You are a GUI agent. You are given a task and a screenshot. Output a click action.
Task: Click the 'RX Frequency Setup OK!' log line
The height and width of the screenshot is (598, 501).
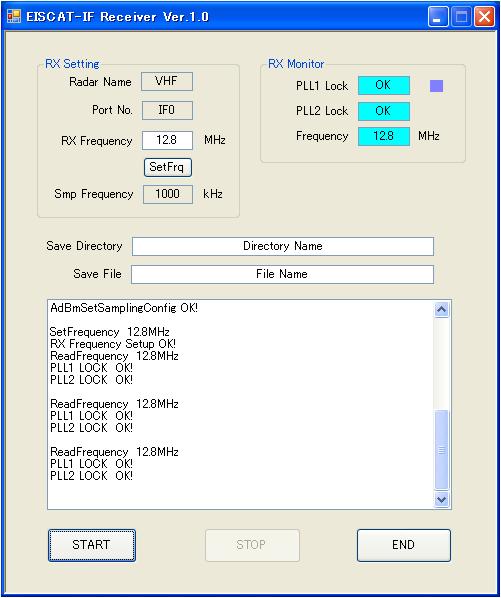(x=113, y=344)
